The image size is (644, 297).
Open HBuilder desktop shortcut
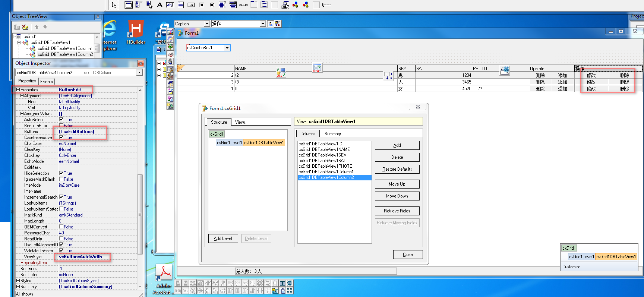(x=136, y=32)
